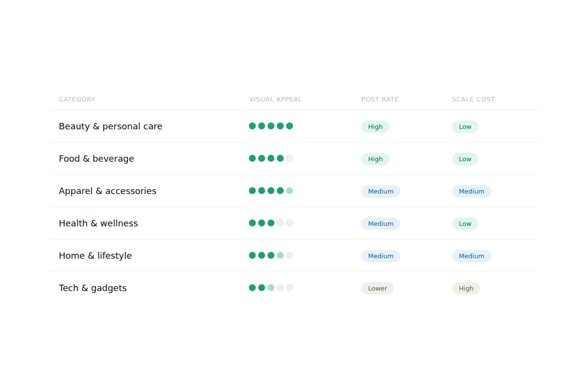The image size is (588, 392).
Task: Select the Beauty & personal care row label
Action: point(110,126)
